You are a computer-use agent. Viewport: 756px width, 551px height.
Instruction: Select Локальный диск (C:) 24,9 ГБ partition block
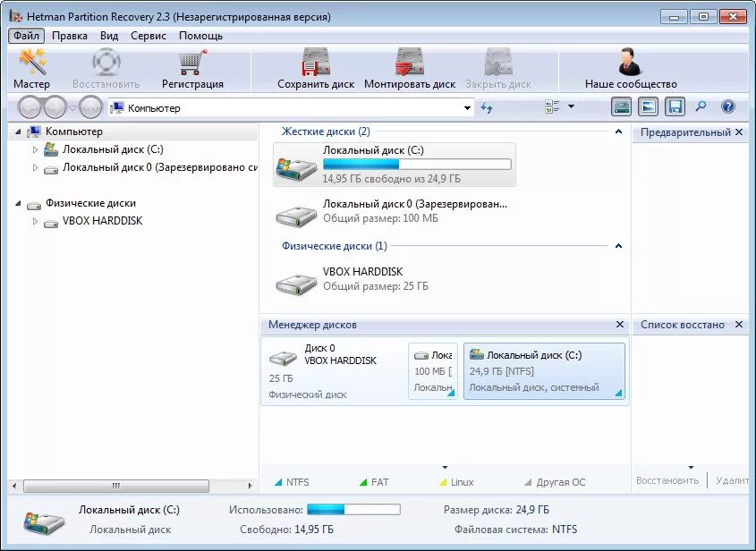click(544, 370)
